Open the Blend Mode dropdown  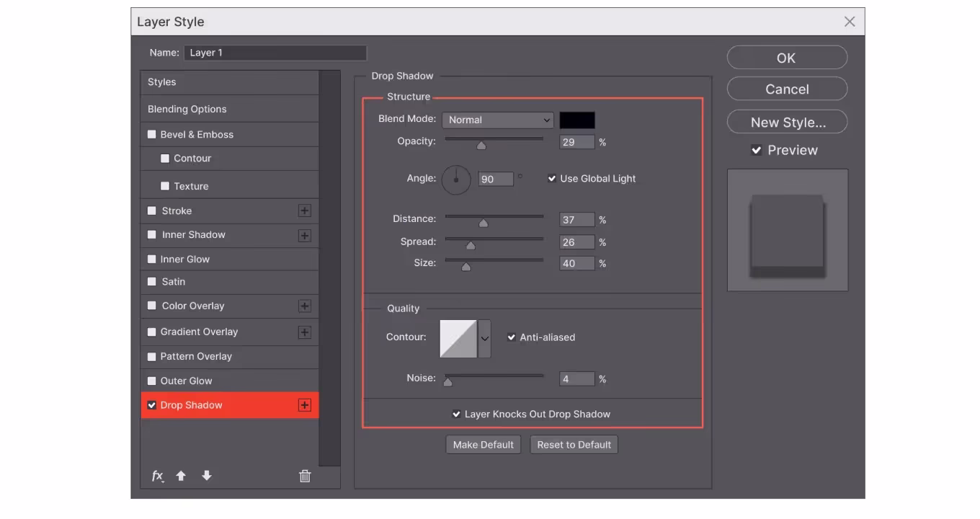click(x=497, y=120)
